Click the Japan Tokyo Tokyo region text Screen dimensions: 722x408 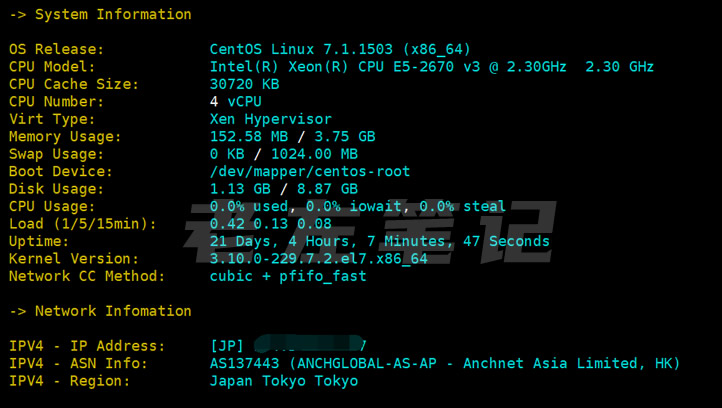pos(283,381)
